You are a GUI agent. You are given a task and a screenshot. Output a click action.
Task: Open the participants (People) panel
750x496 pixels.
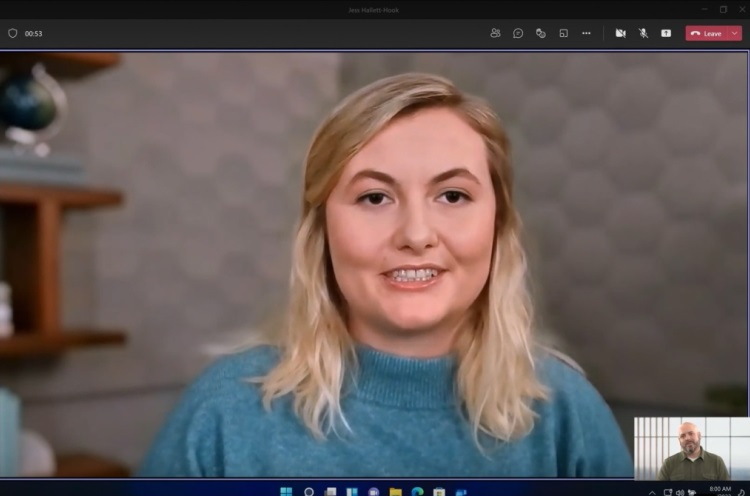point(495,33)
